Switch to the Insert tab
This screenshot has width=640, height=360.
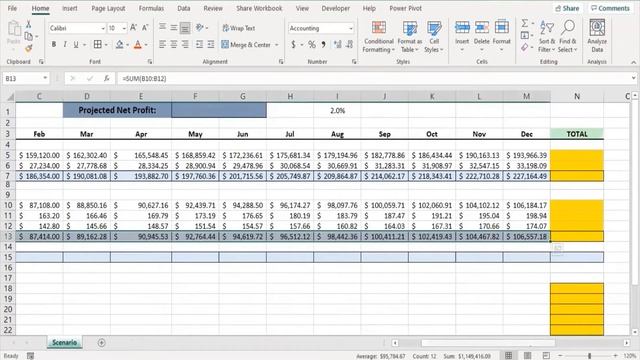70,8
